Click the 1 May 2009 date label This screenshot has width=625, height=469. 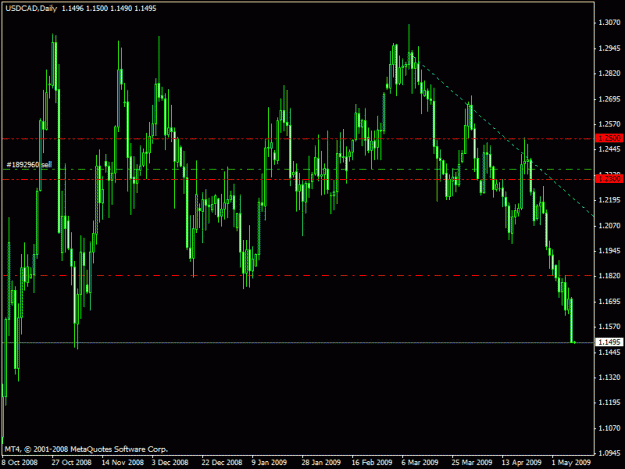[x=571, y=463]
